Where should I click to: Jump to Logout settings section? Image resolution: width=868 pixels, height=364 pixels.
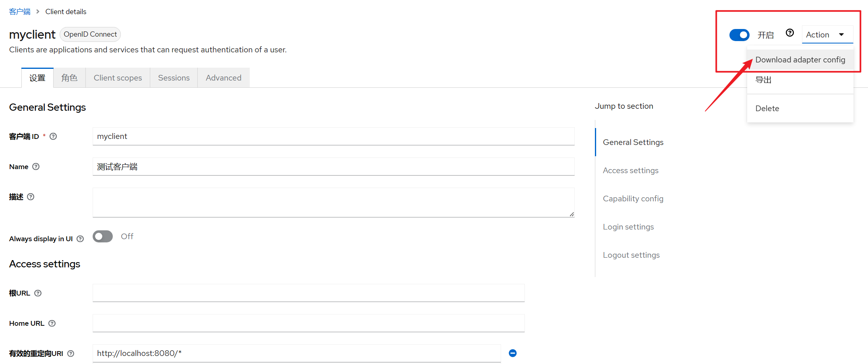631,255
